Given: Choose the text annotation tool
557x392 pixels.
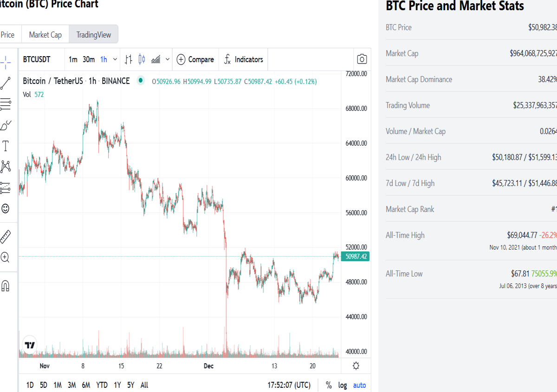Looking at the screenshot, I should click(6, 147).
